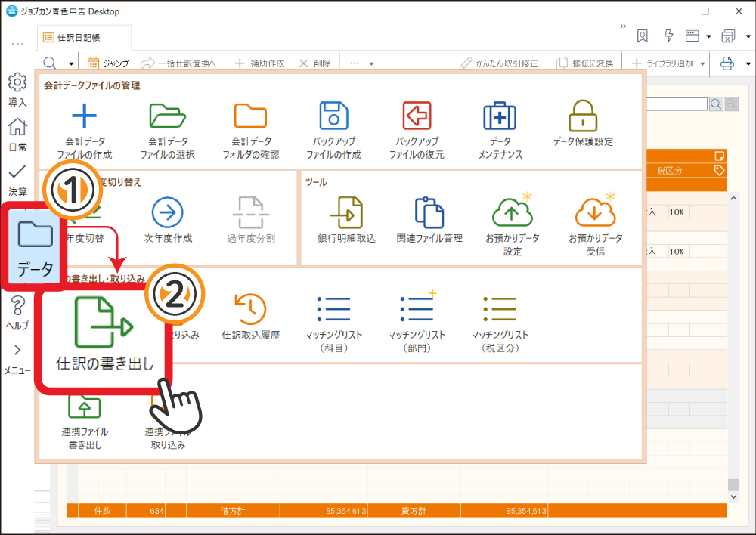The height and width of the screenshot is (535, 756).
Task: Click バックアップファイルの作成 floppy disk icon
Action: click(333, 116)
